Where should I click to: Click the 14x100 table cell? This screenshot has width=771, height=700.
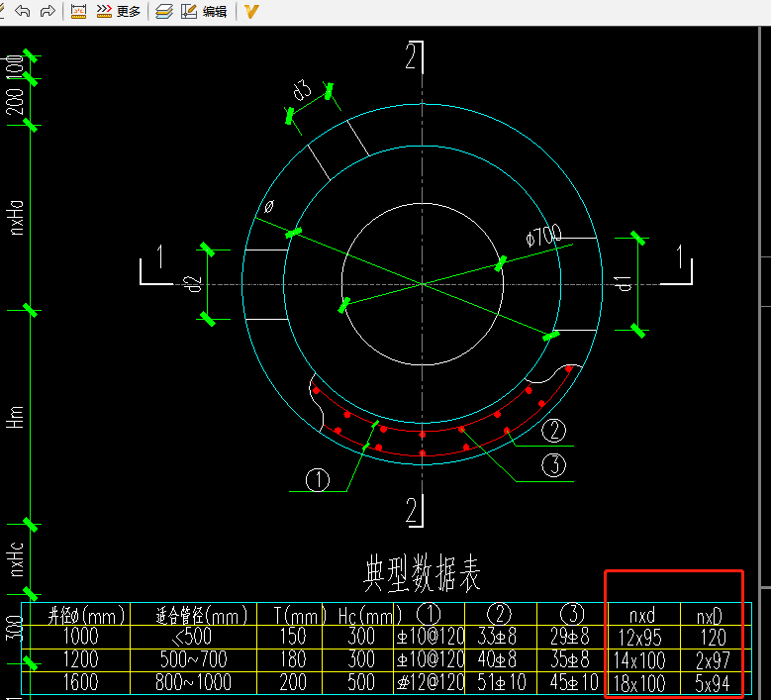(x=639, y=660)
